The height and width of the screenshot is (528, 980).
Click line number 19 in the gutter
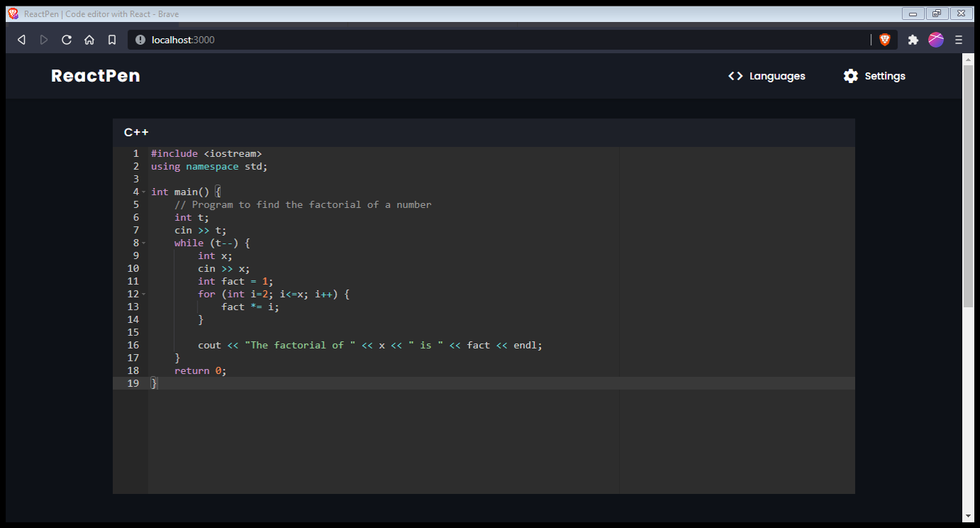pyautogui.click(x=133, y=383)
